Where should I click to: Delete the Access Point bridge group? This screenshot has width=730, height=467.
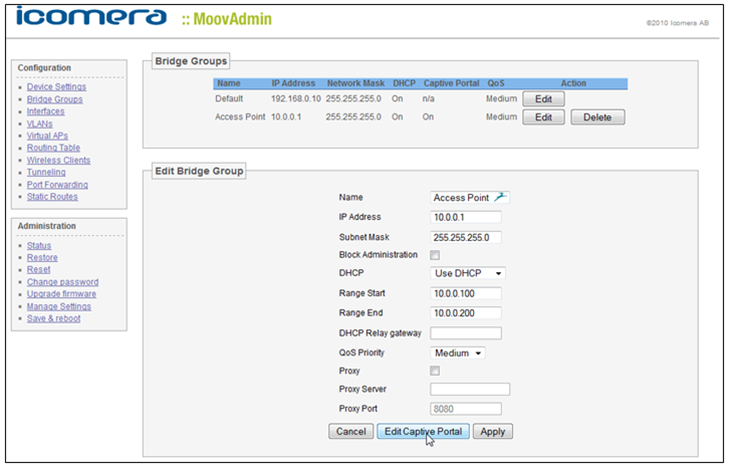598,117
